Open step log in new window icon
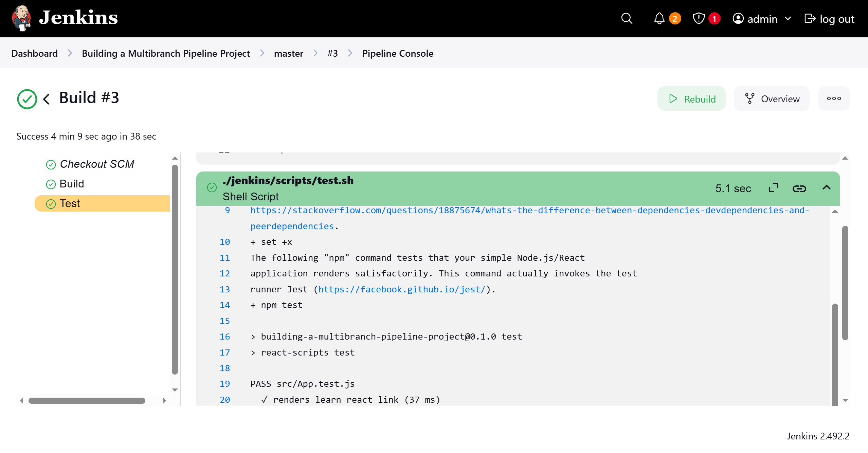868x453 pixels. tap(774, 187)
